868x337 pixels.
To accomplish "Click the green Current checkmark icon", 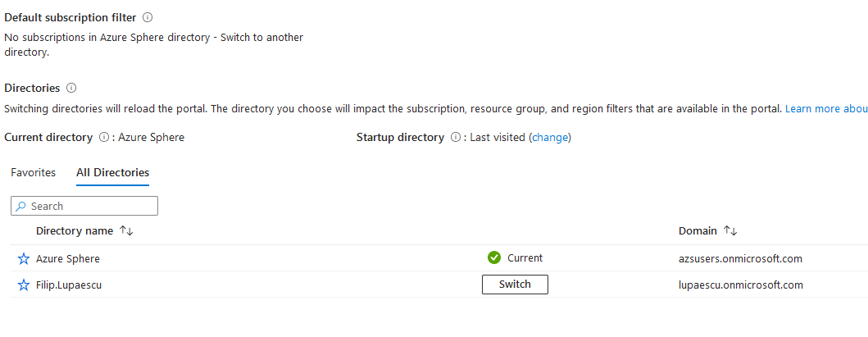I will (x=493, y=257).
